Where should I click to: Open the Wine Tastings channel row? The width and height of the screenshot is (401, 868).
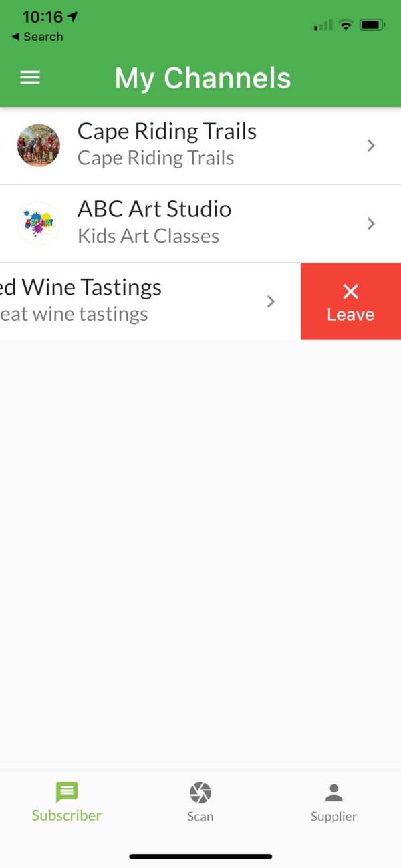(x=150, y=301)
